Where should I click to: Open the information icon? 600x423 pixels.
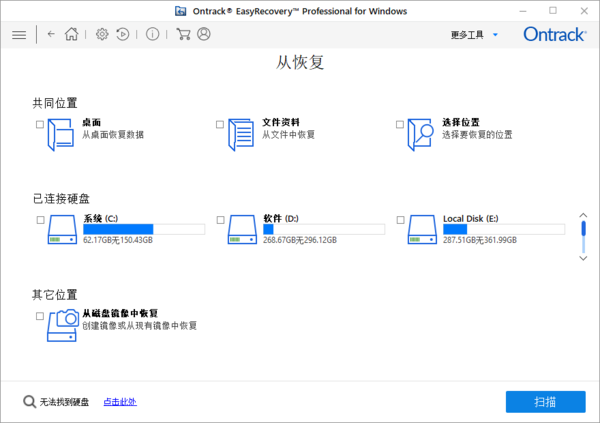(152, 34)
